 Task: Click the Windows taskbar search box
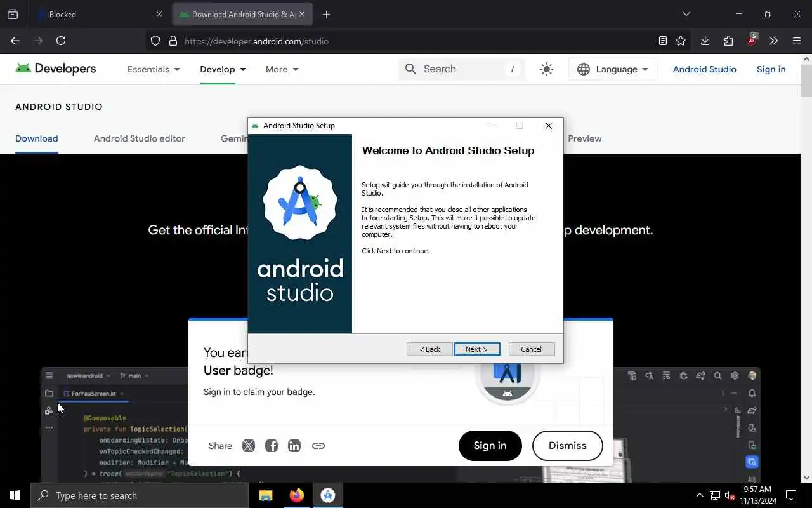pyautogui.click(x=140, y=495)
